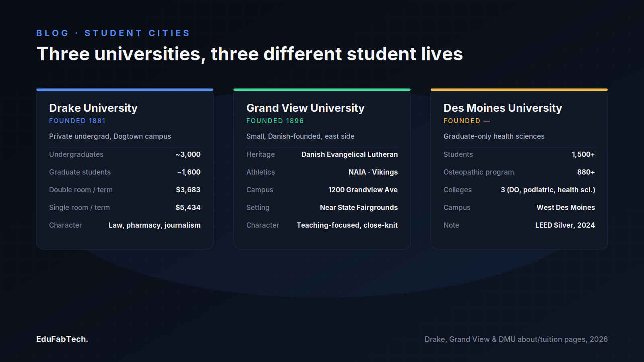Click 'Teaching-focused, close-knit' character value
The width and height of the screenshot is (644, 362).
click(347, 225)
